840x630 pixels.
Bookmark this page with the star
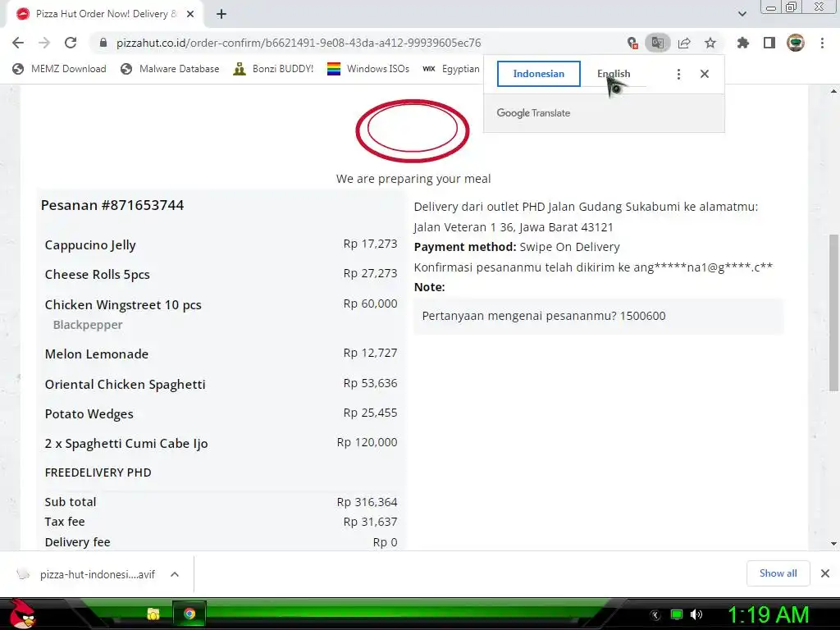point(710,43)
